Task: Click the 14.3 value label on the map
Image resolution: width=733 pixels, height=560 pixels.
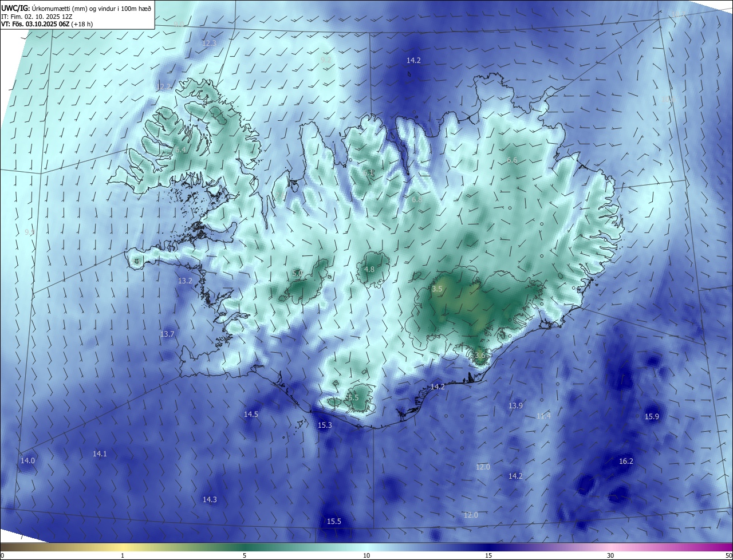Action: 210,499
